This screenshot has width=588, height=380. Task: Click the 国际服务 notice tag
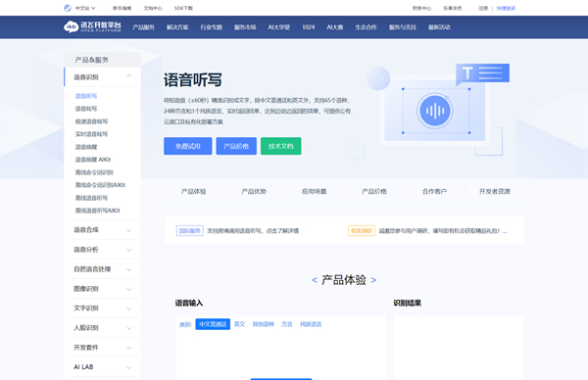190,231
